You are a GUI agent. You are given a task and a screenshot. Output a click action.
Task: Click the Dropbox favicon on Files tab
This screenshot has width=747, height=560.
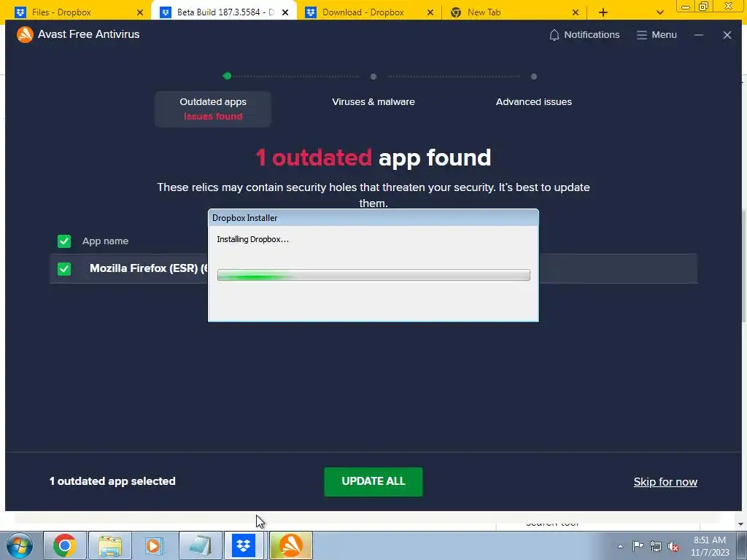pos(20,12)
